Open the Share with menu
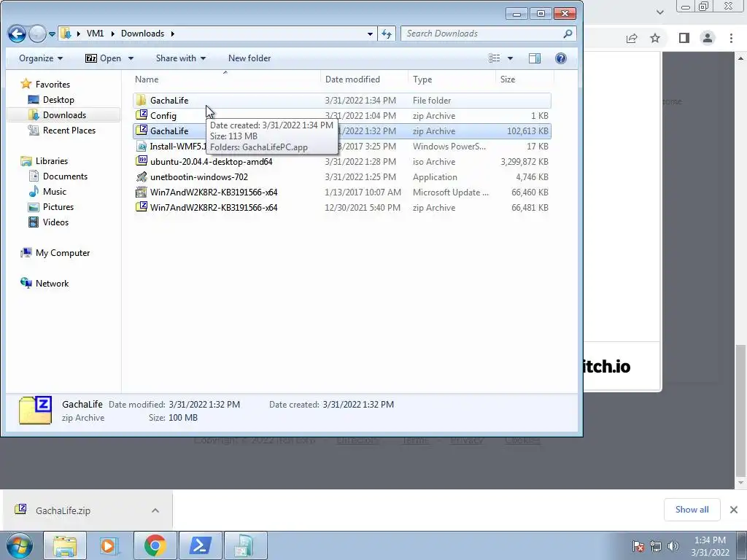 (x=181, y=58)
